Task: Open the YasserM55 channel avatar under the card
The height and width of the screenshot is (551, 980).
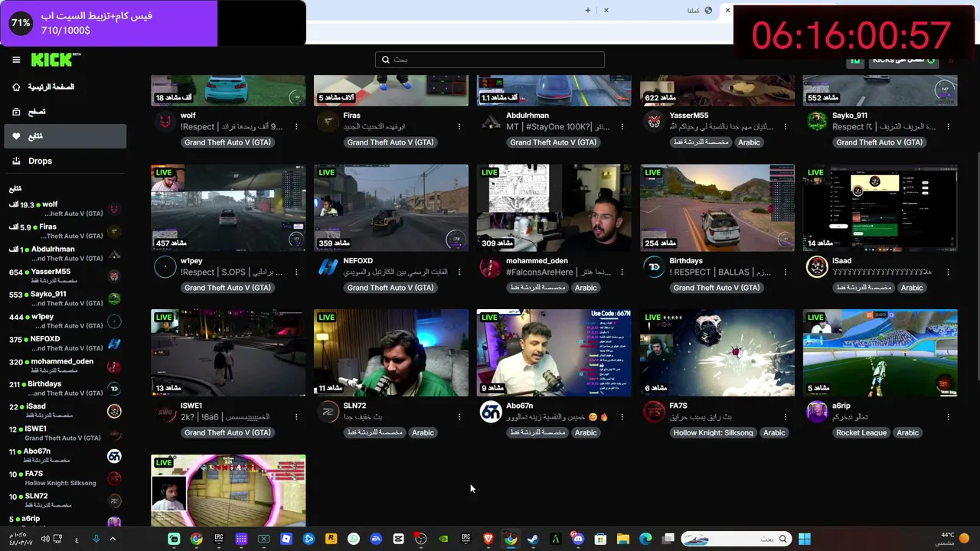Action: click(654, 121)
